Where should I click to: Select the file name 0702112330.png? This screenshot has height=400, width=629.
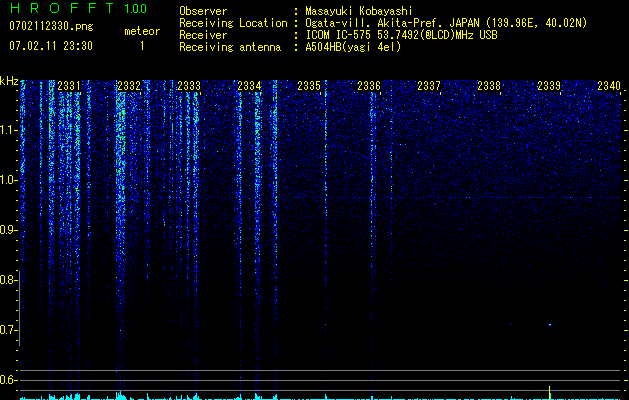(51, 26)
